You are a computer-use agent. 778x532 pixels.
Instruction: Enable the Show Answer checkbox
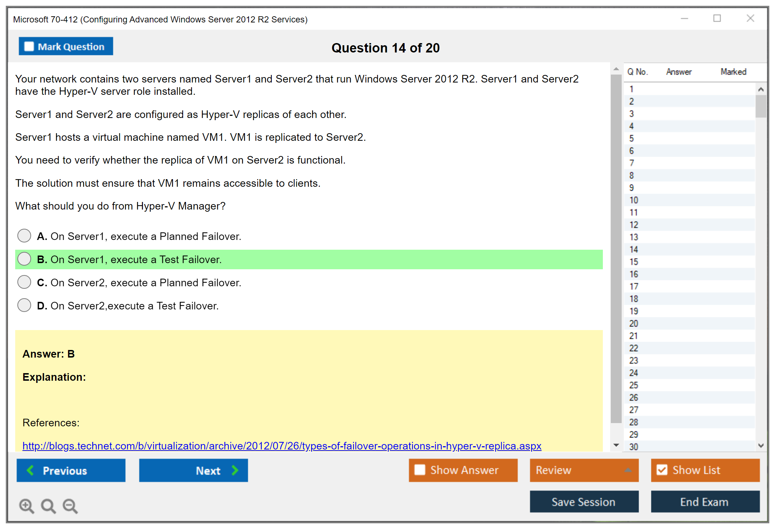[x=420, y=470]
